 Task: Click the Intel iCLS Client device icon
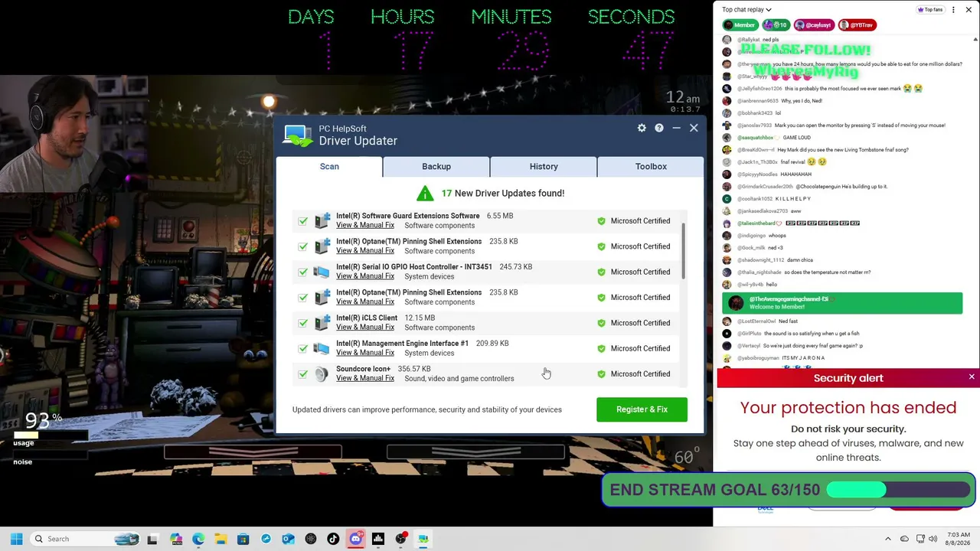click(322, 323)
